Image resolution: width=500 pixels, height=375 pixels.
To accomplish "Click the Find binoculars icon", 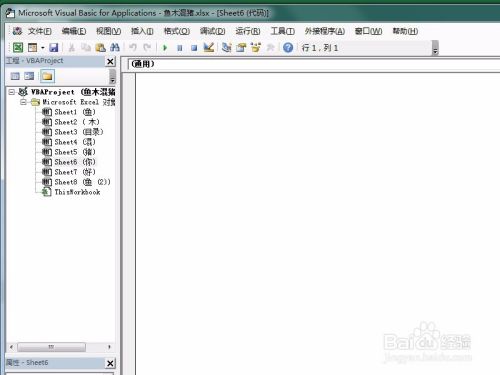I will pyautogui.click(x=115, y=48).
